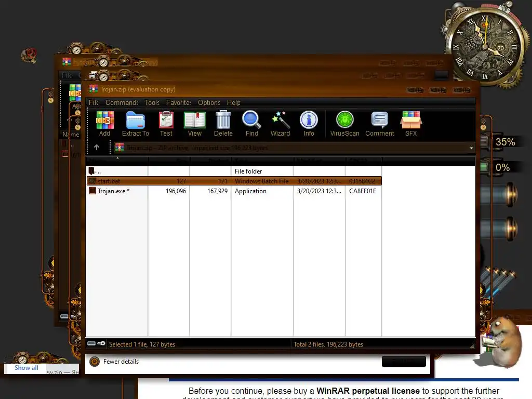Screen dimensions: 532x399
Task: Click the drive icon in the status bar
Action: (91, 343)
